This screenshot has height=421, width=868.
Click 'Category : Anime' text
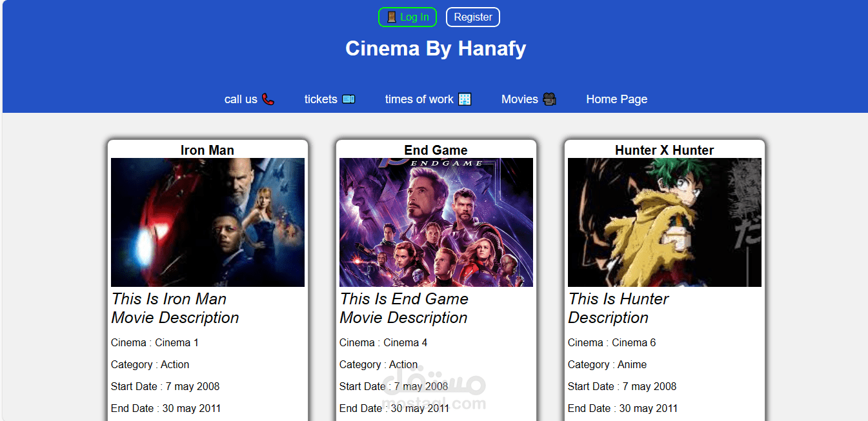coord(607,364)
